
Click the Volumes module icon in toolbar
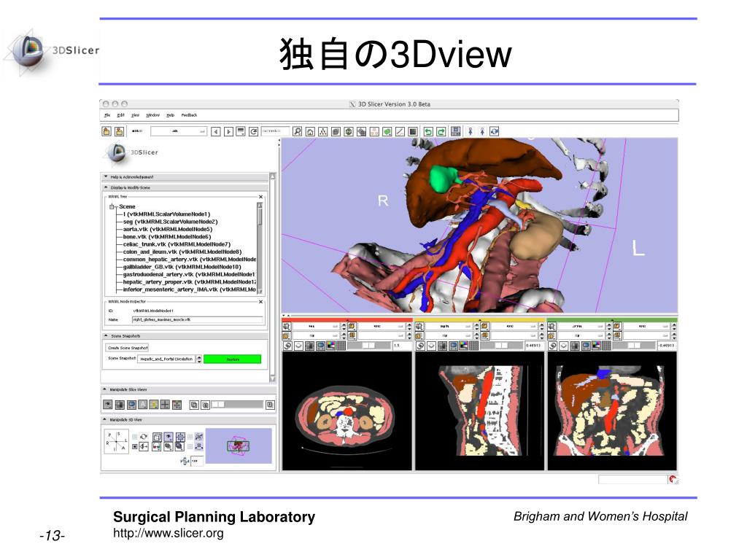coord(336,131)
